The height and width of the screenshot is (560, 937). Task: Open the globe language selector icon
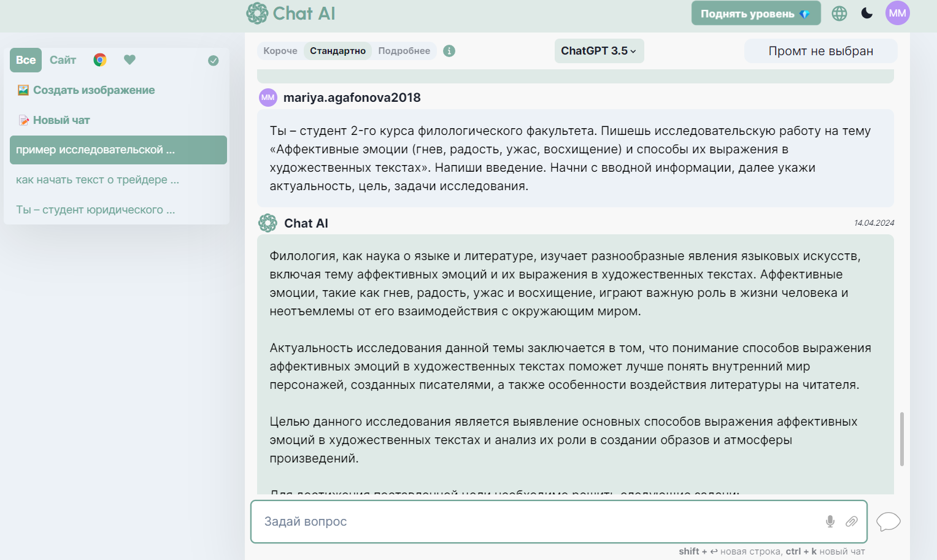click(x=839, y=13)
